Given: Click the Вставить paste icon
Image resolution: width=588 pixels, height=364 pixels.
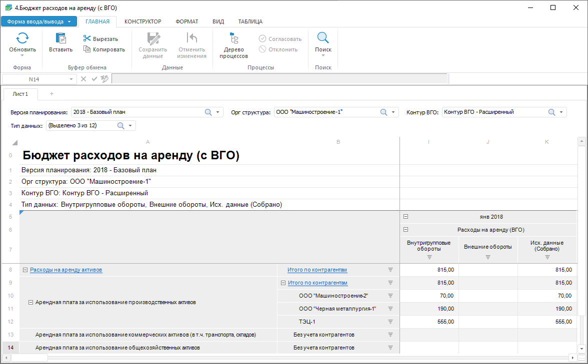Looking at the screenshot, I should coord(60,38).
